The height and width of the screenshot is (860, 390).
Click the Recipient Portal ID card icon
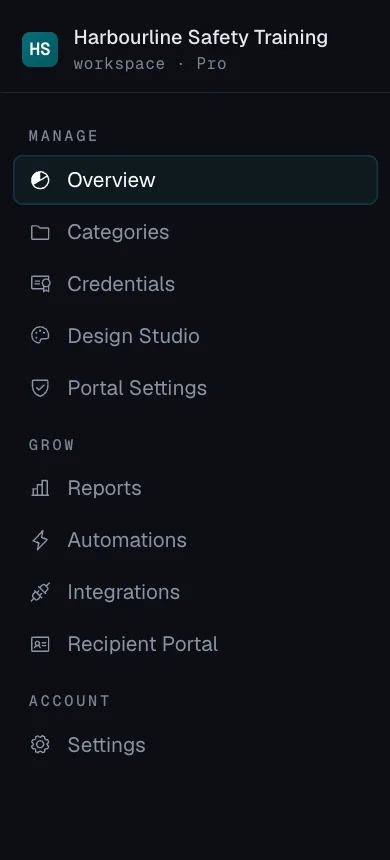pyautogui.click(x=40, y=644)
